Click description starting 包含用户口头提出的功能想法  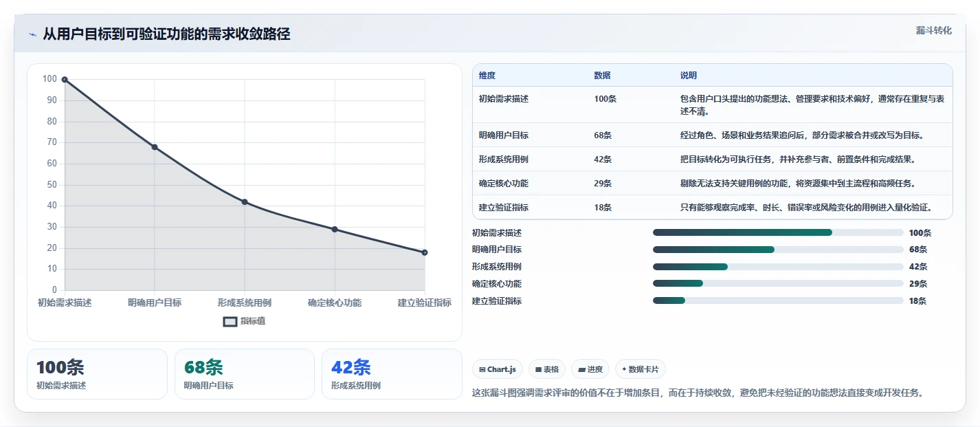click(813, 105)
